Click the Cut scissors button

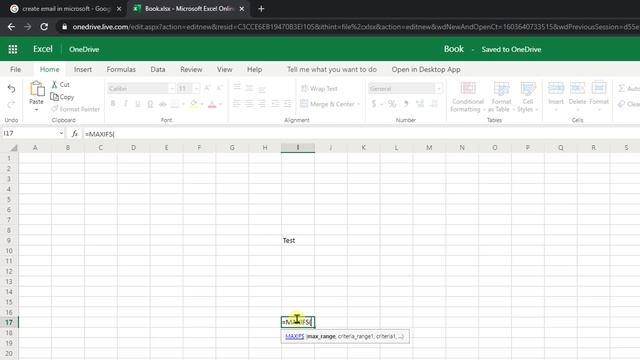tap(60, 84)
